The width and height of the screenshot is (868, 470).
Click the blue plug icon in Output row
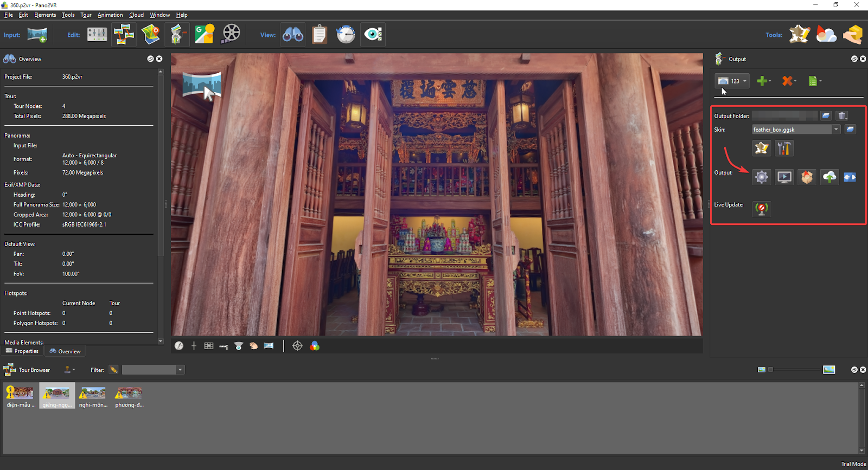[x=850, y=177]
